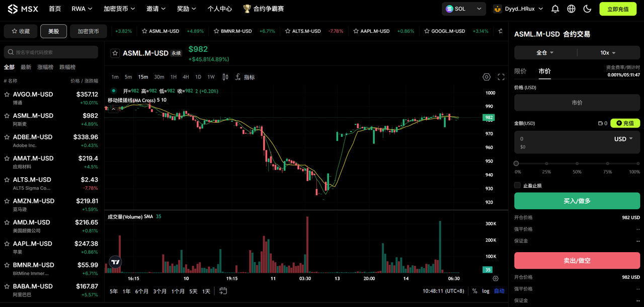The image size is (644, 307).
Task: Switch to the 限价 order tab
Action: [x=520, y=71]
